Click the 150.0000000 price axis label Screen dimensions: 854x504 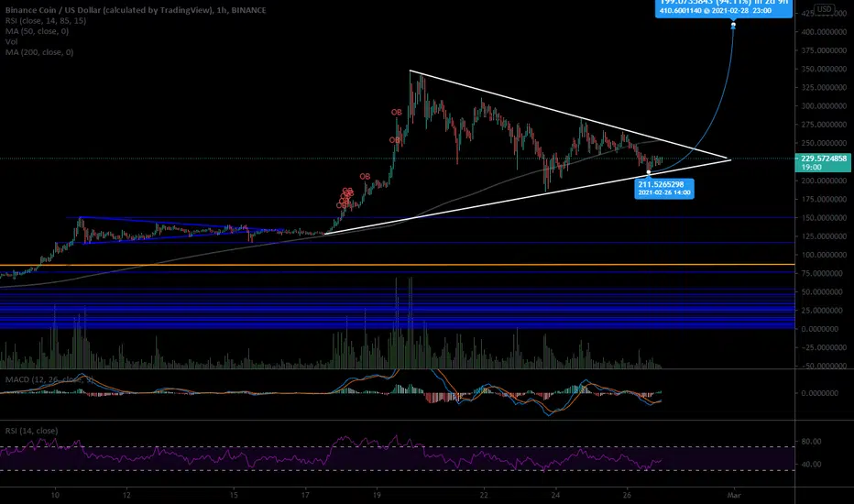coord(824,218)
